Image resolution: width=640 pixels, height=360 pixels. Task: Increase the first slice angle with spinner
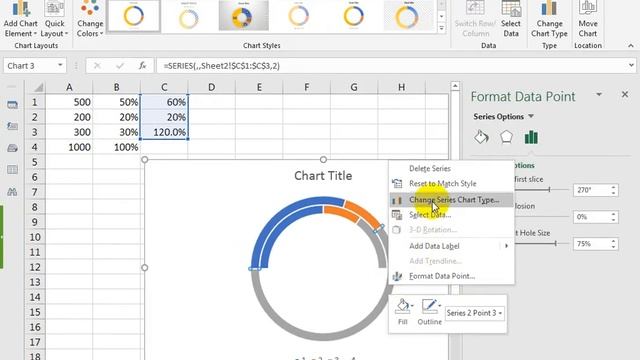click(x=613, y=187)
